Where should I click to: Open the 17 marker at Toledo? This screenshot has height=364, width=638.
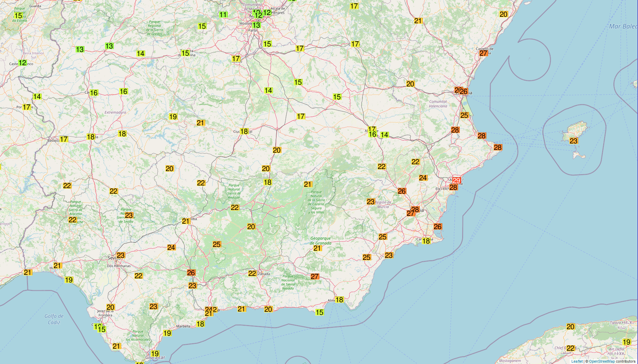236,59
